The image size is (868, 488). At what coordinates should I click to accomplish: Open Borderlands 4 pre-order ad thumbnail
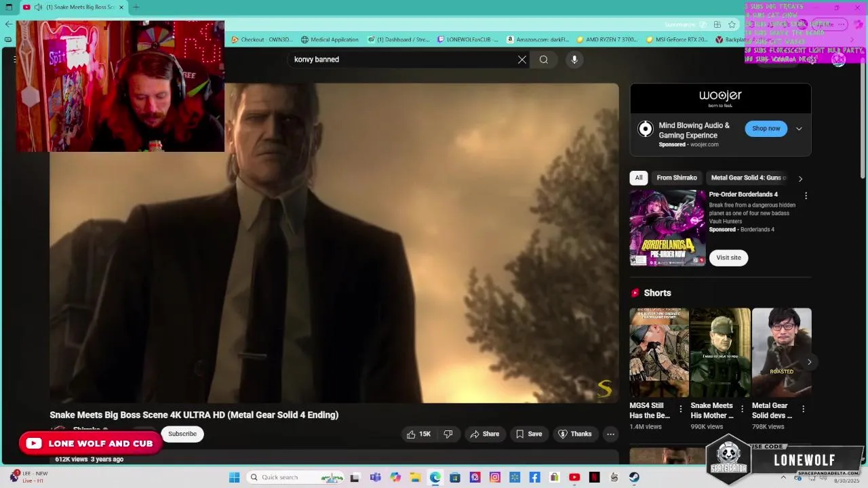click(x=667, y=228)
